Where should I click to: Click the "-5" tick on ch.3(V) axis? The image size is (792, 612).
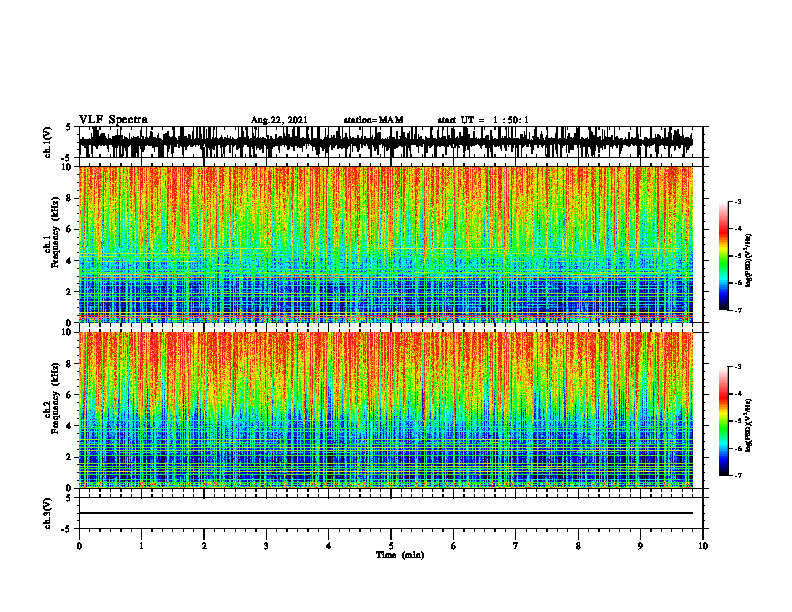(x=67, y=529)
